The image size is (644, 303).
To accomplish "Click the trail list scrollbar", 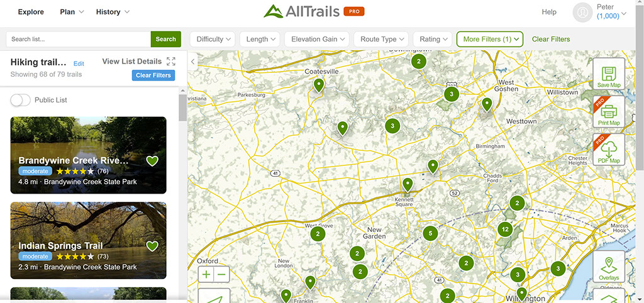I will 183,107.
